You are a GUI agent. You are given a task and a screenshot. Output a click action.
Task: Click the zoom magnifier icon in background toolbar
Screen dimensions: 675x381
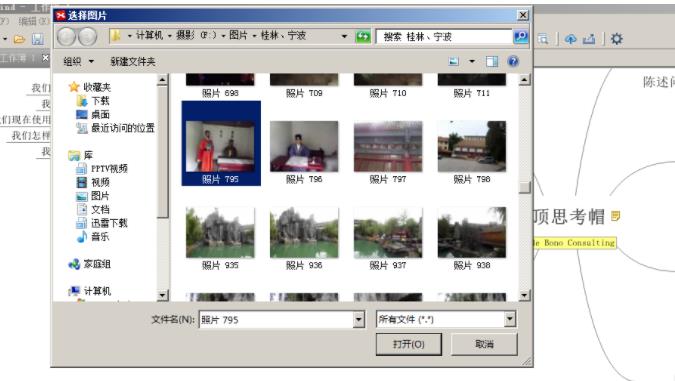pos(543,39)
